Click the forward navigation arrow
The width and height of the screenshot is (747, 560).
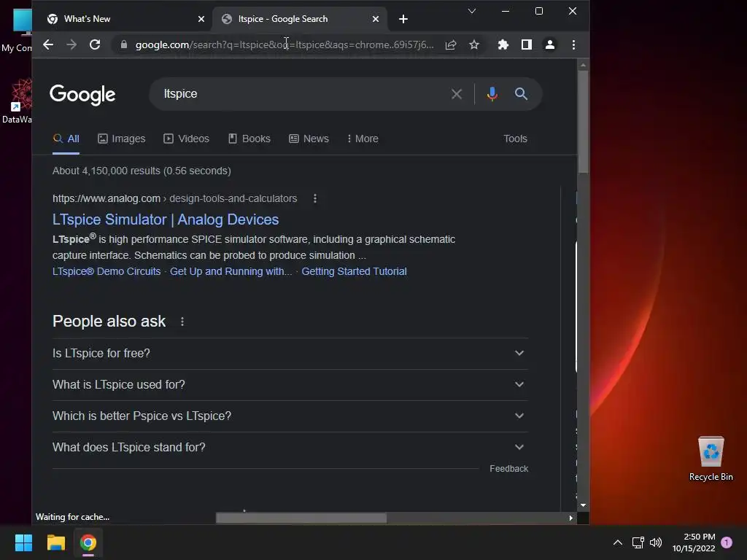point(71,44)
